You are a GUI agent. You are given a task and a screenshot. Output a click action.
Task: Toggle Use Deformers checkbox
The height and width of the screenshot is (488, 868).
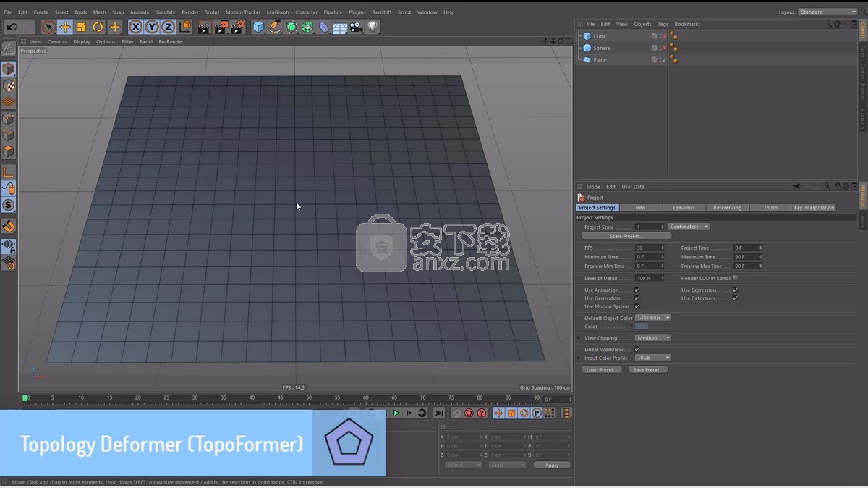point(736,298)
